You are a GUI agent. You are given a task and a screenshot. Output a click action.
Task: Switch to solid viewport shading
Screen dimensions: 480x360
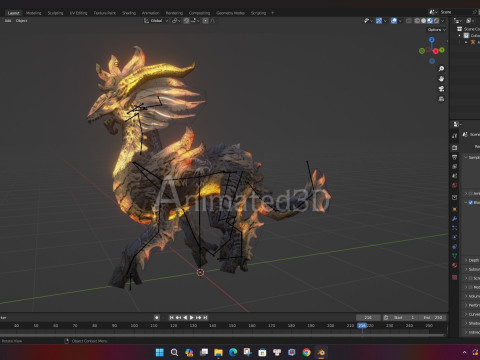423,21
